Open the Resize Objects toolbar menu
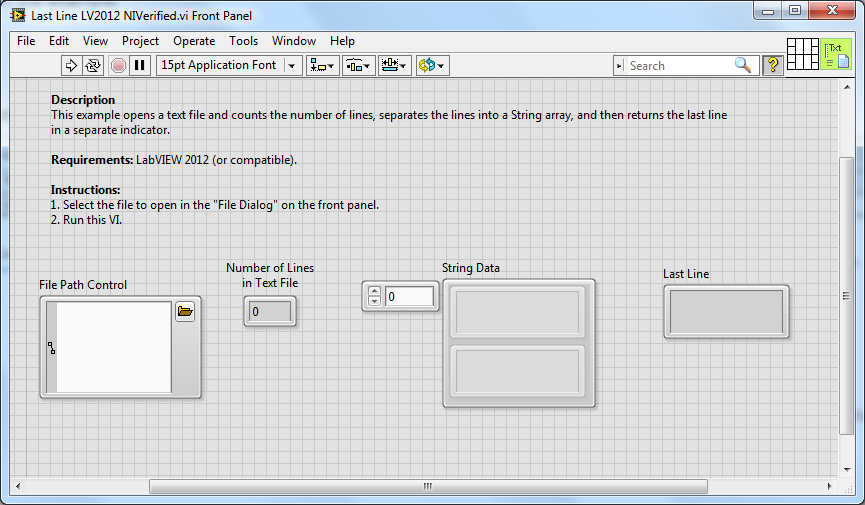This screenshot has width=865, height=505. (394, 66)
